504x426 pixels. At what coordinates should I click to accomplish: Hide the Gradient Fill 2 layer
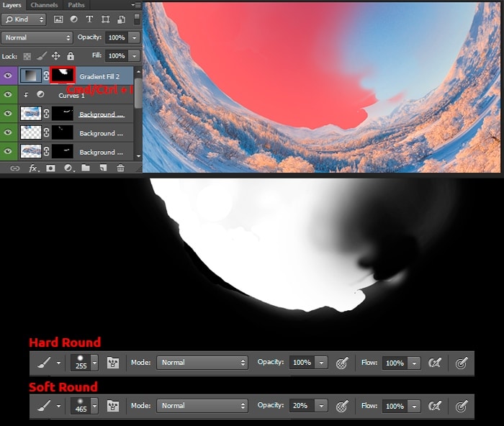[8, 76]
